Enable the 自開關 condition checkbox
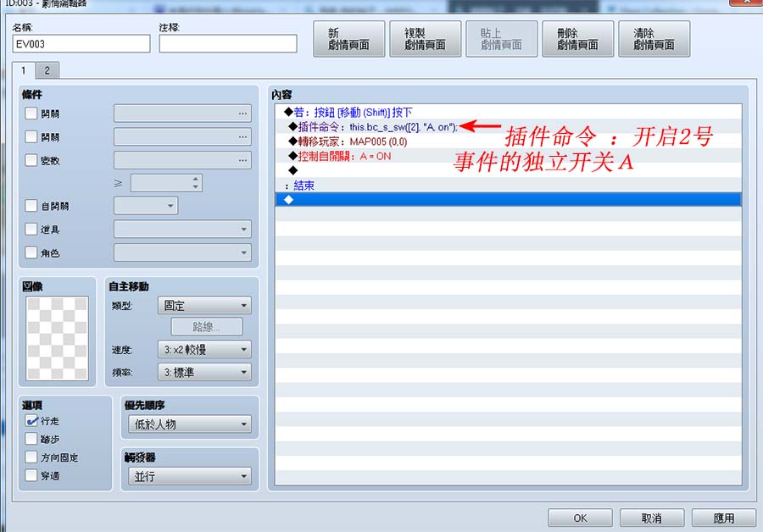The width and height of the screenshot is (763, 532). [31, 206]
